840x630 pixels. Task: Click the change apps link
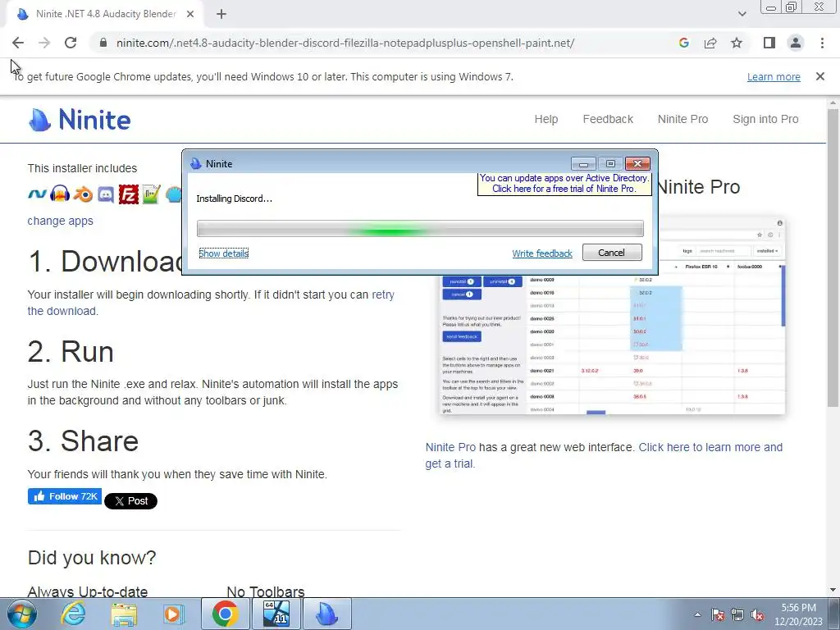[x=60, y=221]
